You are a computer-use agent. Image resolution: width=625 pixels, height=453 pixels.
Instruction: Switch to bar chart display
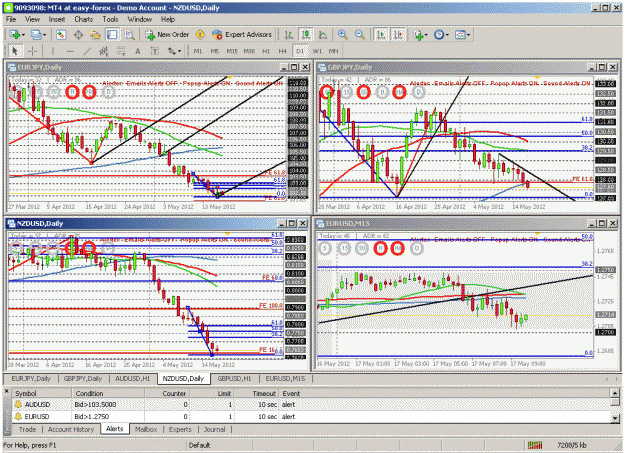click(289, 35)
